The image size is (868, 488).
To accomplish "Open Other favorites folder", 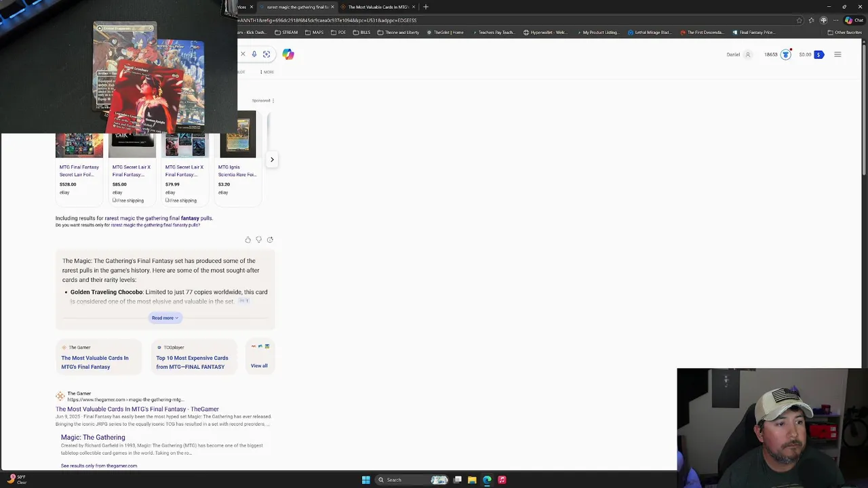I will pos(844,33).
